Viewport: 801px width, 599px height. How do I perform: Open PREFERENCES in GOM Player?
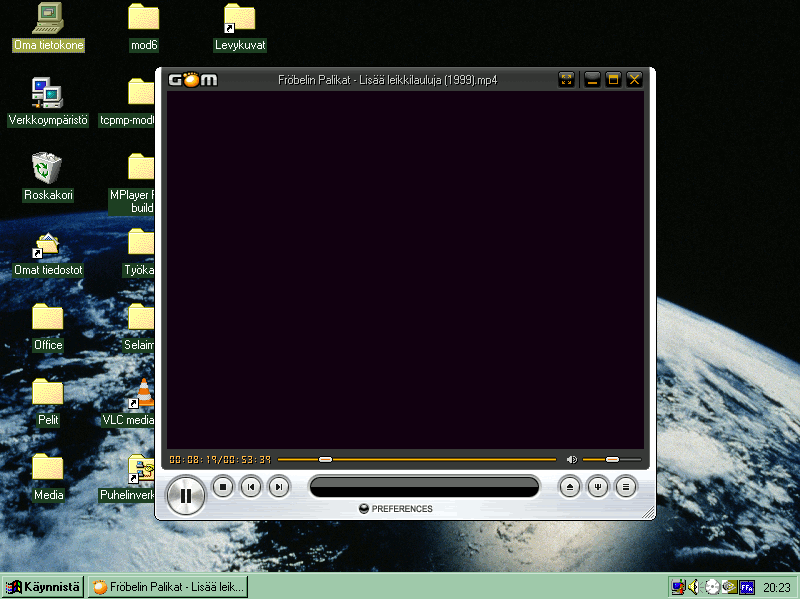pos(396,509)
